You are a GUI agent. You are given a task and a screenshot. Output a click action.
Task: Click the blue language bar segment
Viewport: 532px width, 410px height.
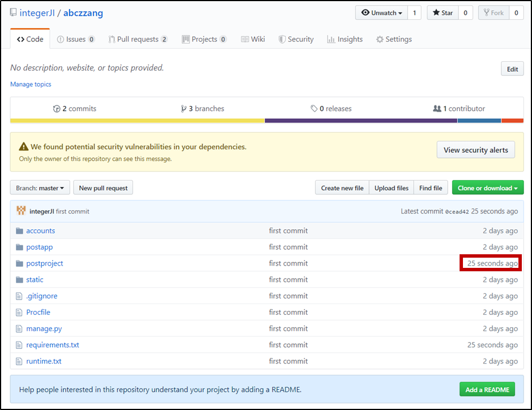[479, 121]
